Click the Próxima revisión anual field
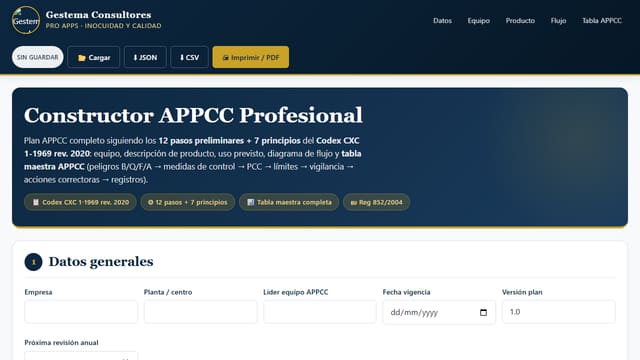This screenshot has height=360, width=640. click(x=81, y=356)
